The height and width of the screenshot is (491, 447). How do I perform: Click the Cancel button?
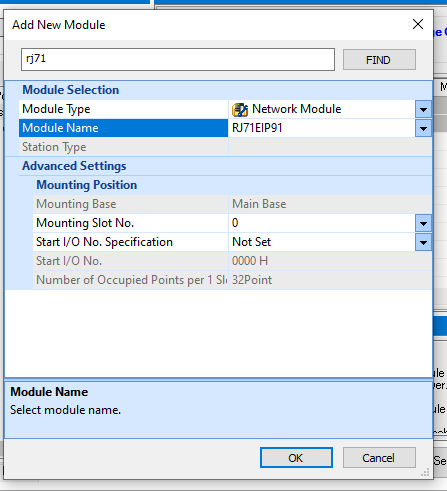(x=379, y=458)
